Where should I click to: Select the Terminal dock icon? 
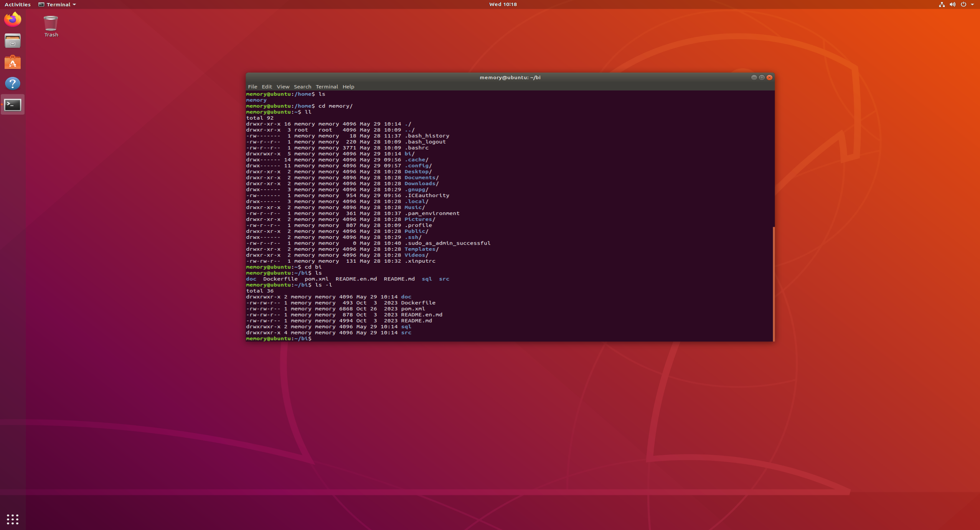13,105
